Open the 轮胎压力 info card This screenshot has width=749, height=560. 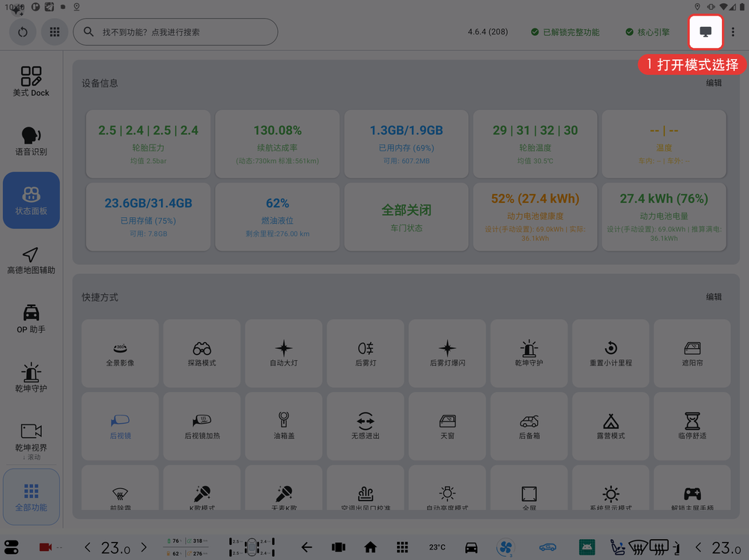click(148, 144)
